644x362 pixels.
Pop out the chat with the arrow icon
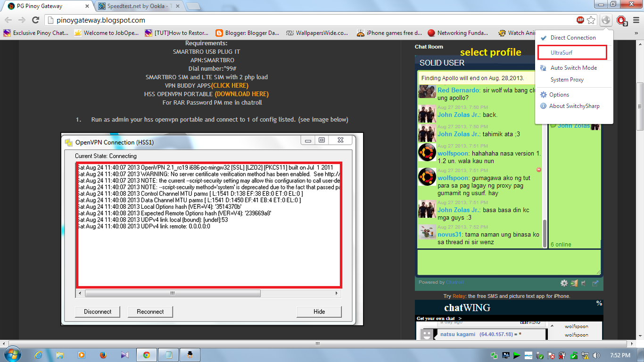(595, 283)
